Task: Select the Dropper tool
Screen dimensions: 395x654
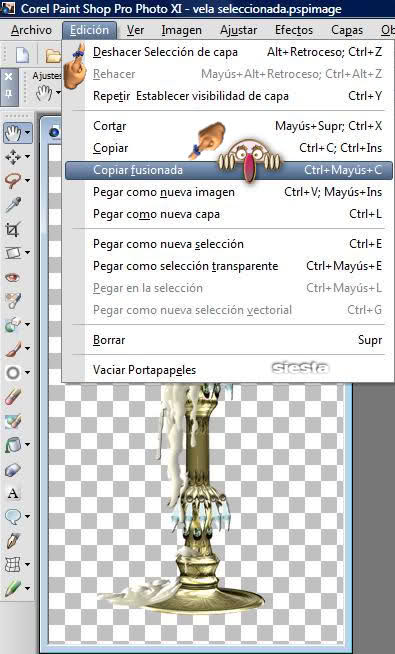Action: pos(13,205)
